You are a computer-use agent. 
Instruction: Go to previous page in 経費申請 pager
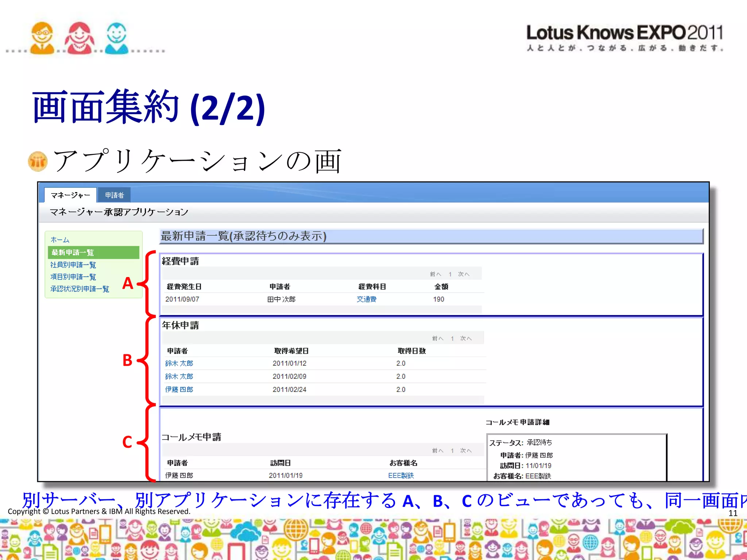[x=436, y=274]
